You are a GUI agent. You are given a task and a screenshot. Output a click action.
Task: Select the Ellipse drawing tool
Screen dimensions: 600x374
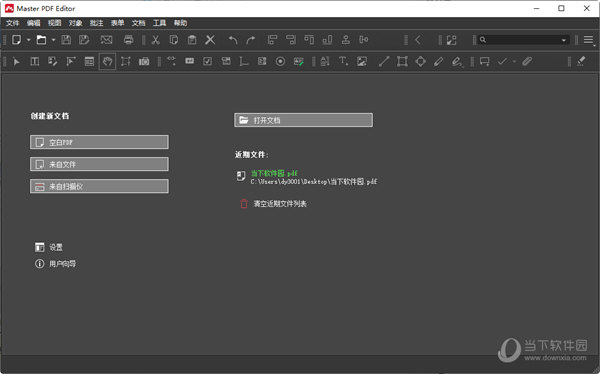421,62
